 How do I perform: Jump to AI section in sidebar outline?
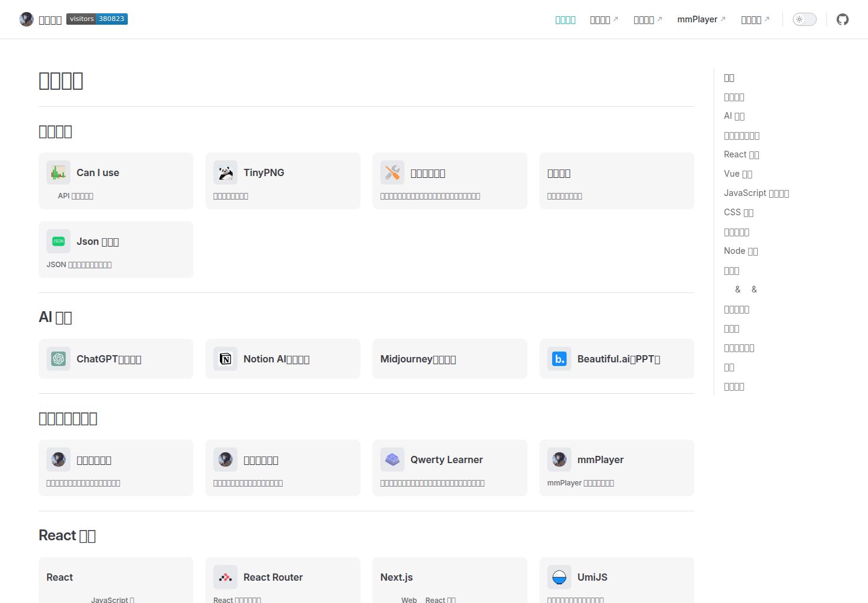point(734,116)
